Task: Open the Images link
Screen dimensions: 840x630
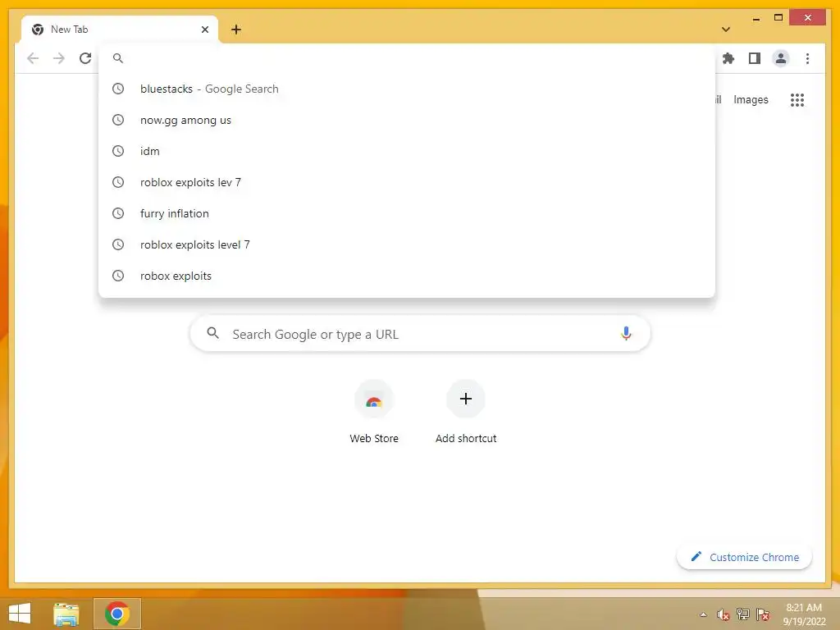Action: [751, 99]
